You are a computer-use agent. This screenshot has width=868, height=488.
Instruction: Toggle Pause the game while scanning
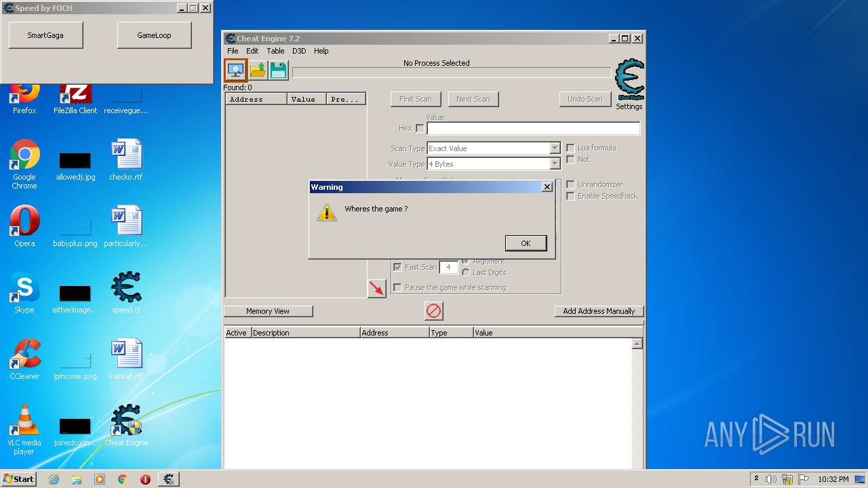[397, 287]
